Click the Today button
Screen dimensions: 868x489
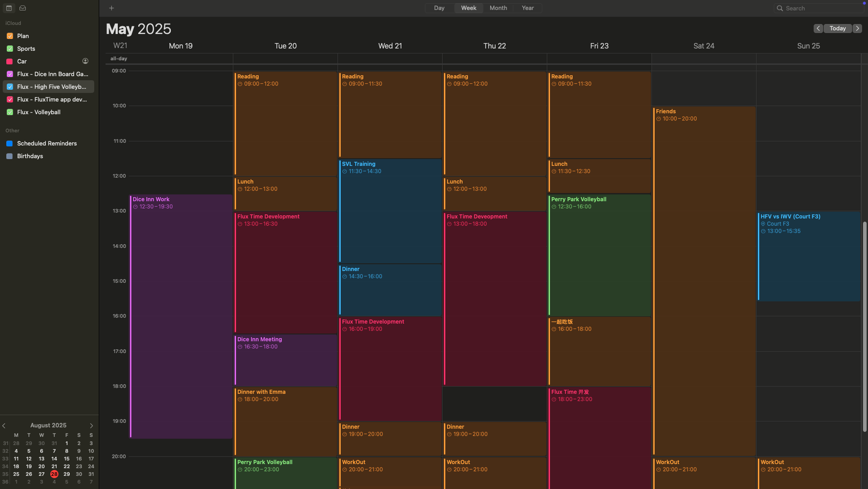(838, 28)
